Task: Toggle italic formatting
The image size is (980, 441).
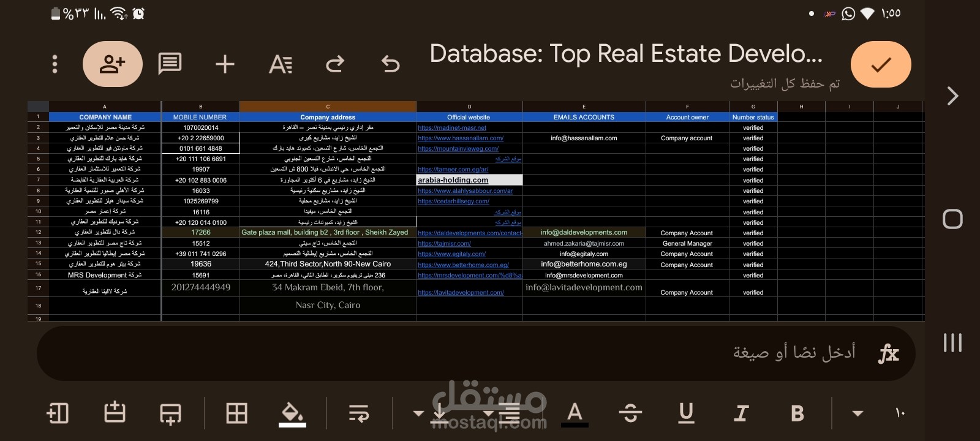Action: pos(741,413)
